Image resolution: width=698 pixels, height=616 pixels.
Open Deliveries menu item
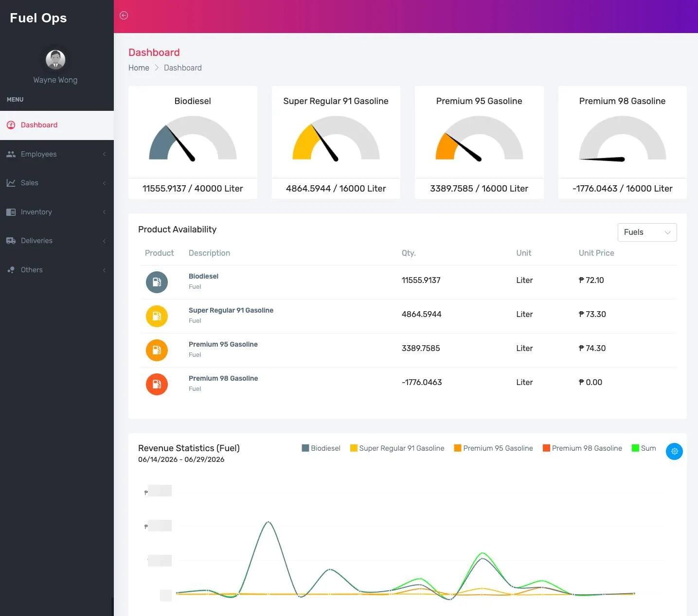(x=57, y=241)
